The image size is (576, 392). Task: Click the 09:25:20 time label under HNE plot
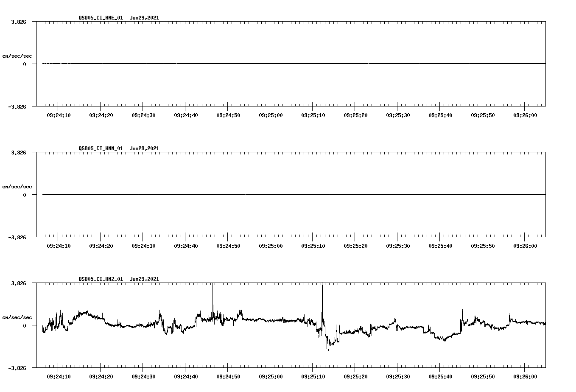click(355, 115)
